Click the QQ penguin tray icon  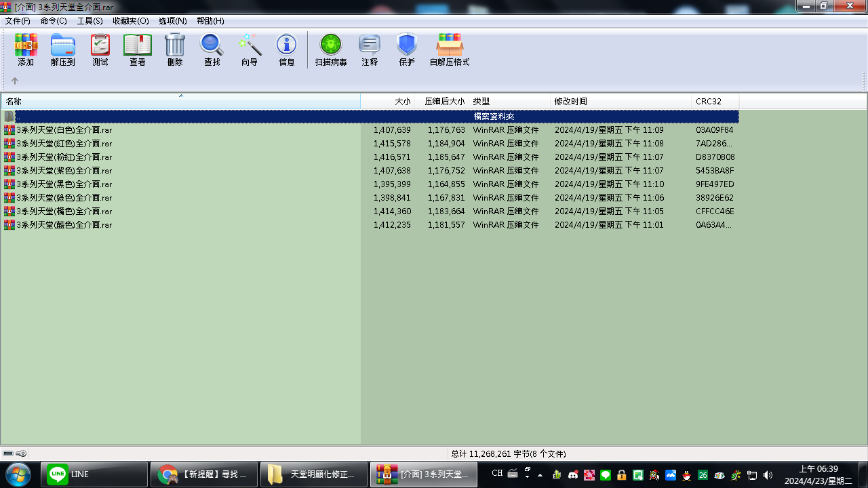pyautogui.click(x=687, y=475)
